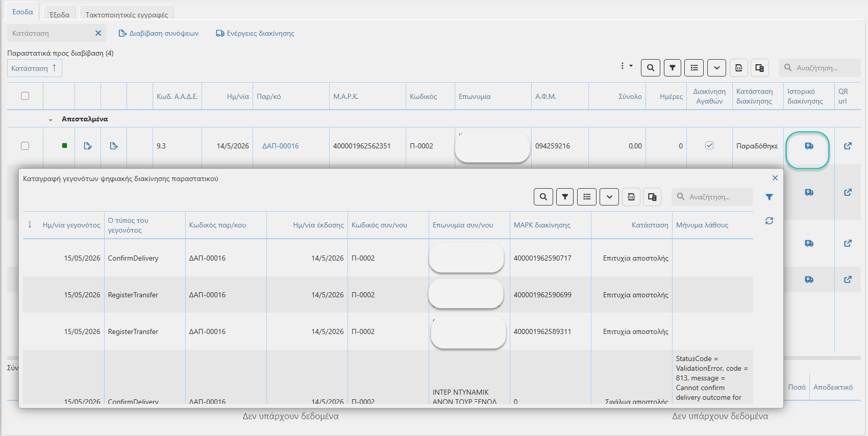Collapse the Απεσταλμένα group
Screen dimensions: 868x436
click(x=51, y=119)
